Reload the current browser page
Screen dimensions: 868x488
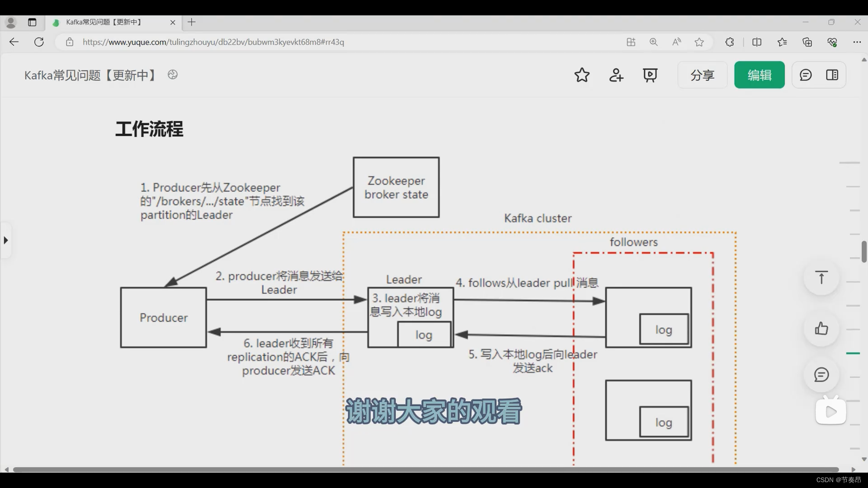(39, 42)
